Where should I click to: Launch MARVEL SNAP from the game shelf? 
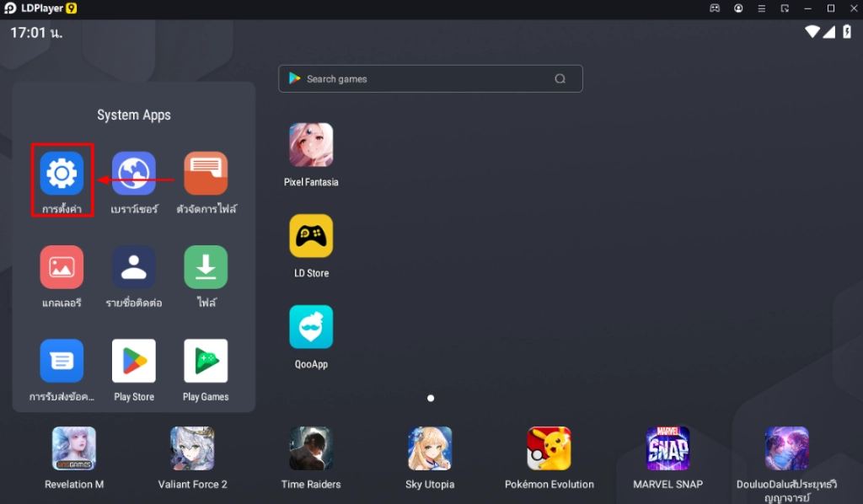click(667, 449)
